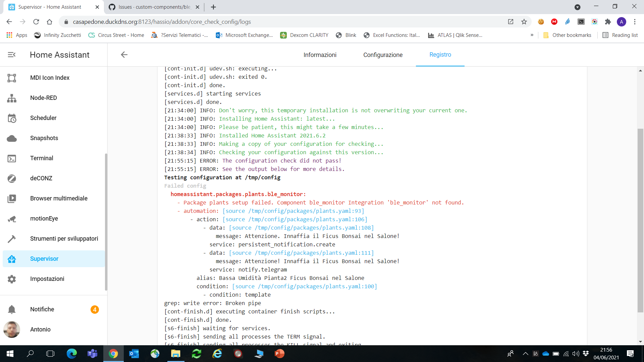Click the log page vertical scrollbar
The image size is (644, 362).
640,220
